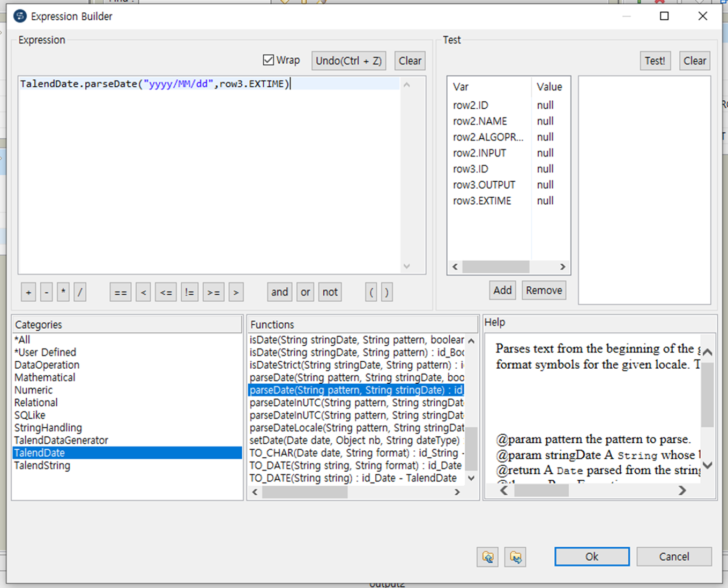
Task: Remove the selected test variable
Action: tap(544, 290)
